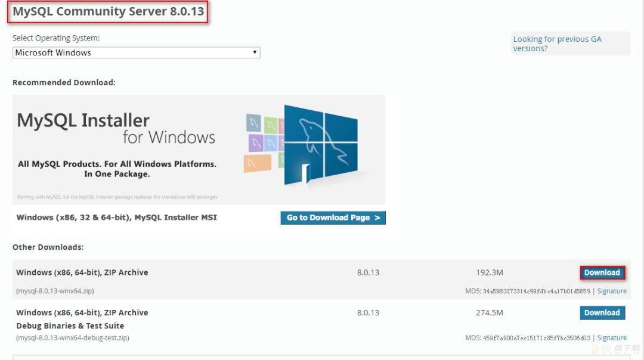The image size is (644, 360).
Task: Click the MySQL Community Server 8.0.13 heading
Action: tap(108, 11)
